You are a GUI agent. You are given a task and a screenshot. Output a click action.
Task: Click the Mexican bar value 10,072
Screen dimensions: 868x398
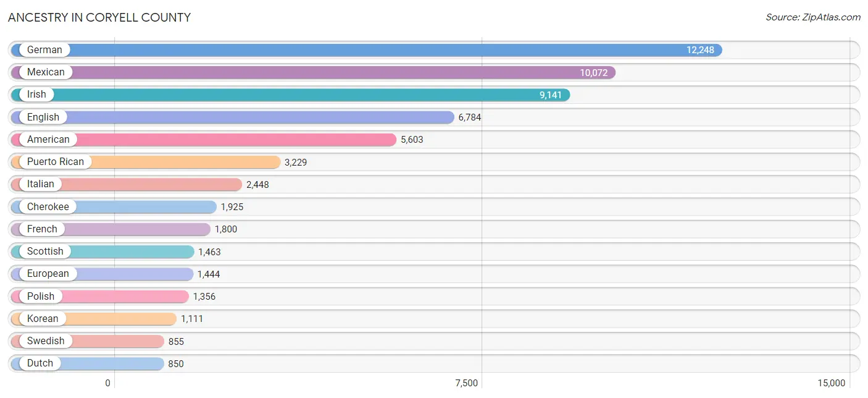[594, 73]
